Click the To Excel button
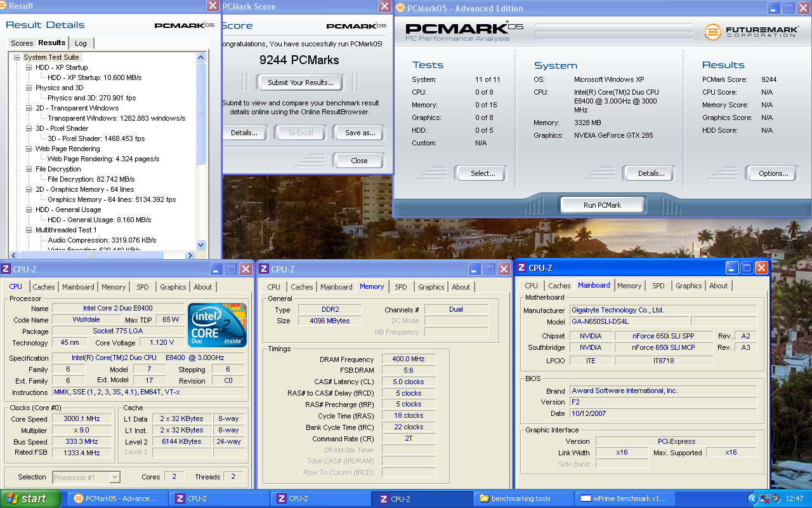The image size is (812, 508). [x=301, y=133]
